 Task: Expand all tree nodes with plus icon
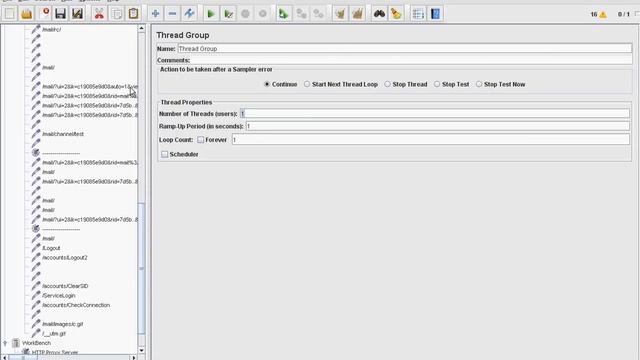(155, 14)
